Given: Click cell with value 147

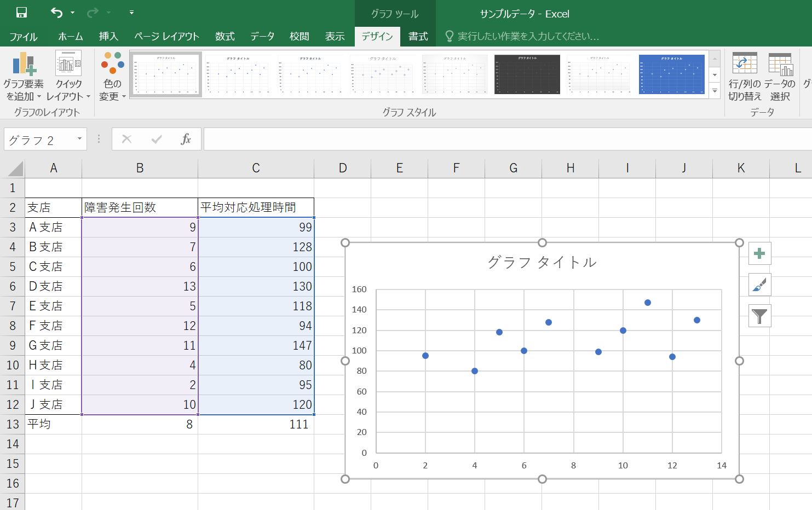Looking at the screenshot, I should (256, 345).
